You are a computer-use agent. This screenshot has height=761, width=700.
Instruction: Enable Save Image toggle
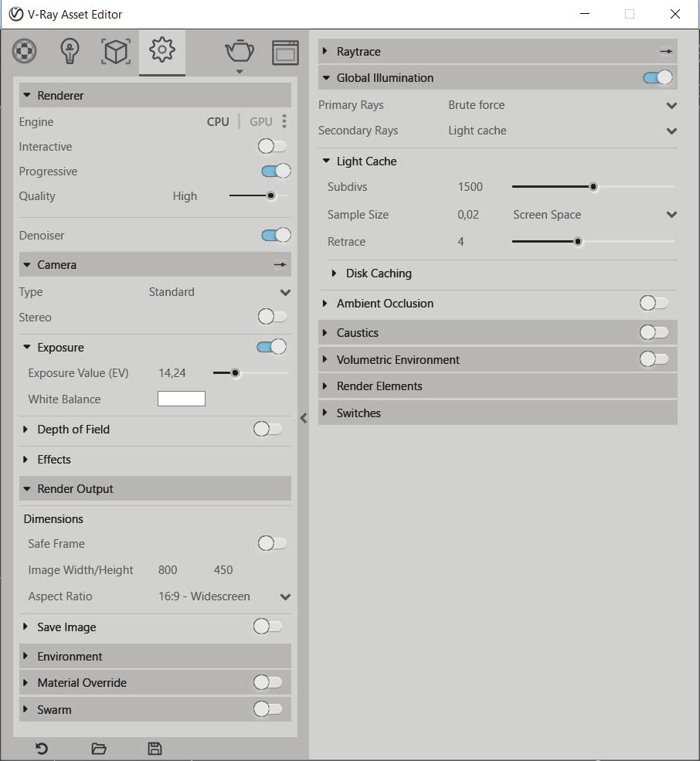(267, 627)
